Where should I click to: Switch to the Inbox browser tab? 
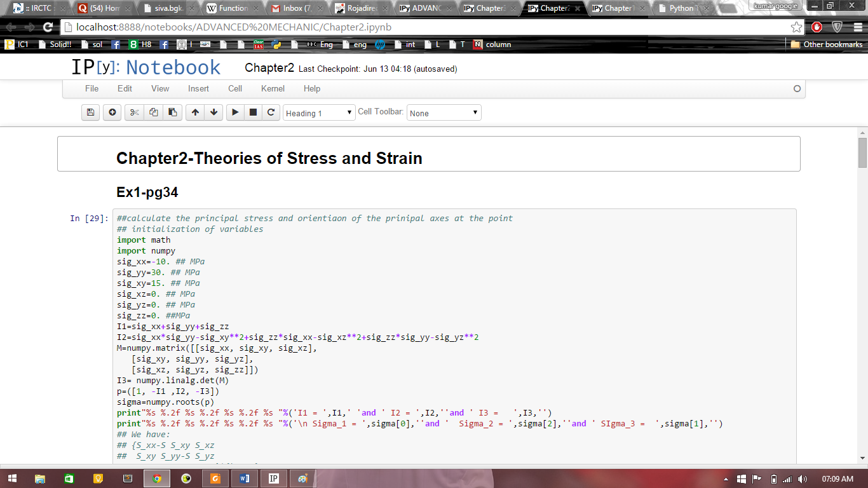click(x=292, y=8)
